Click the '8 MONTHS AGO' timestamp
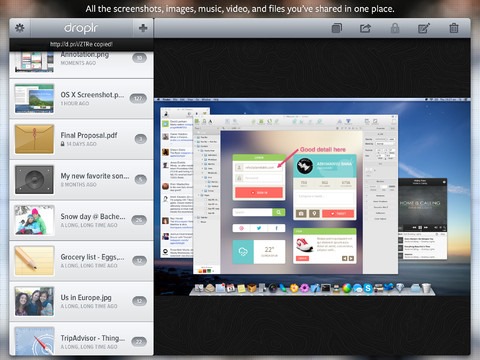 (78, 185)
